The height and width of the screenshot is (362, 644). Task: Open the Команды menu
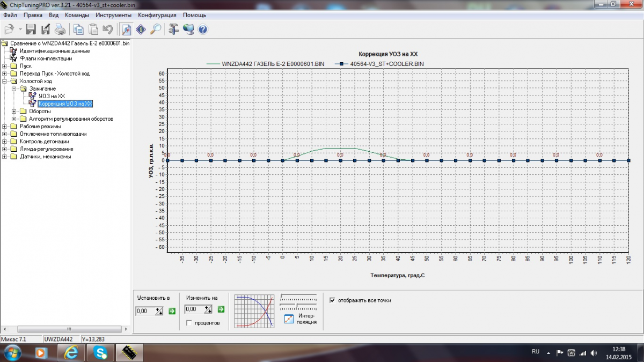coord(77,15)
